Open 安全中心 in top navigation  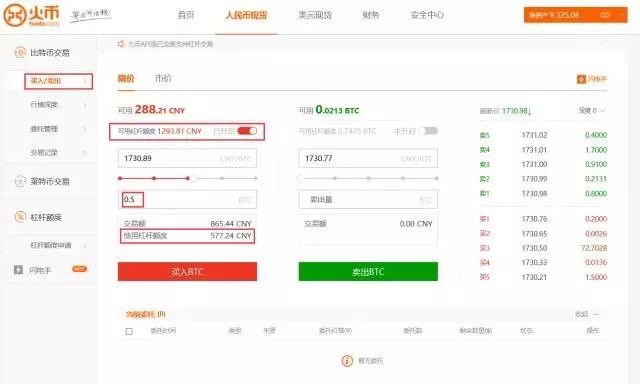427,15
